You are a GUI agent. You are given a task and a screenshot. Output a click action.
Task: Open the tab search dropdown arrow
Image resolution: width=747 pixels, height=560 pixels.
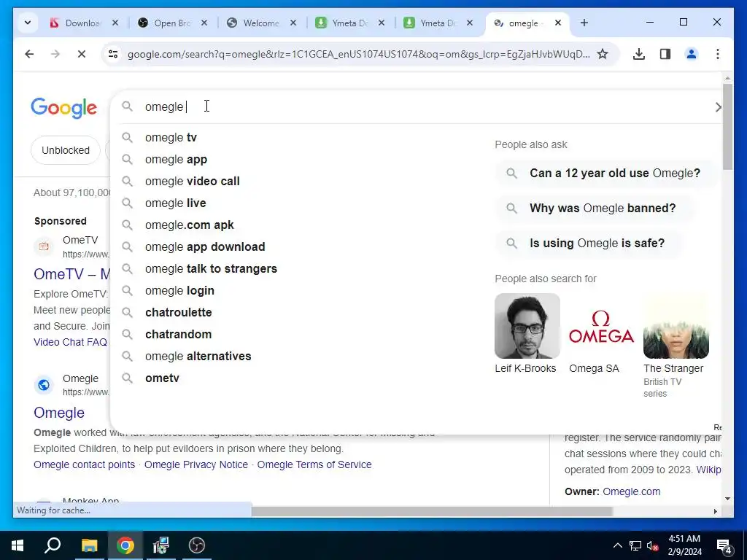tap(28, 23)
